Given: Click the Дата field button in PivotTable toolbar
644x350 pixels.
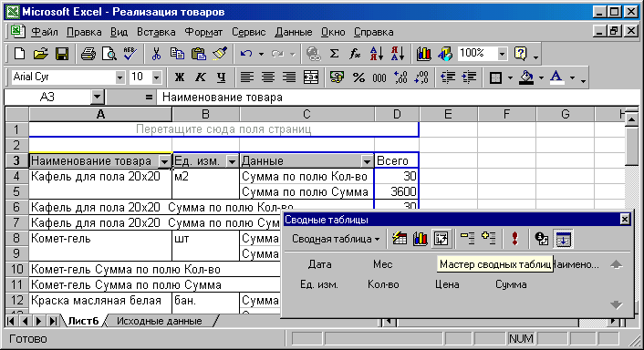Looking at the screenshot, I should 319,264.
